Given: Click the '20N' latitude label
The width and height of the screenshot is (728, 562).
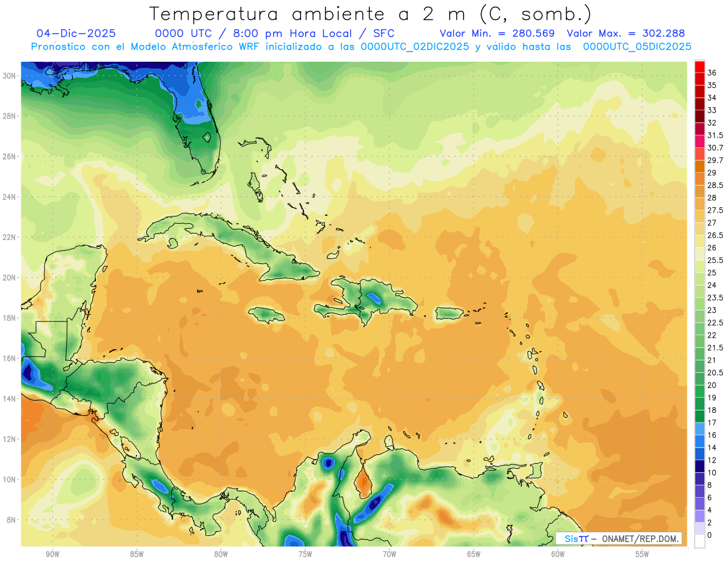Looking at the screenshot, I should click(x=10, y=278).
